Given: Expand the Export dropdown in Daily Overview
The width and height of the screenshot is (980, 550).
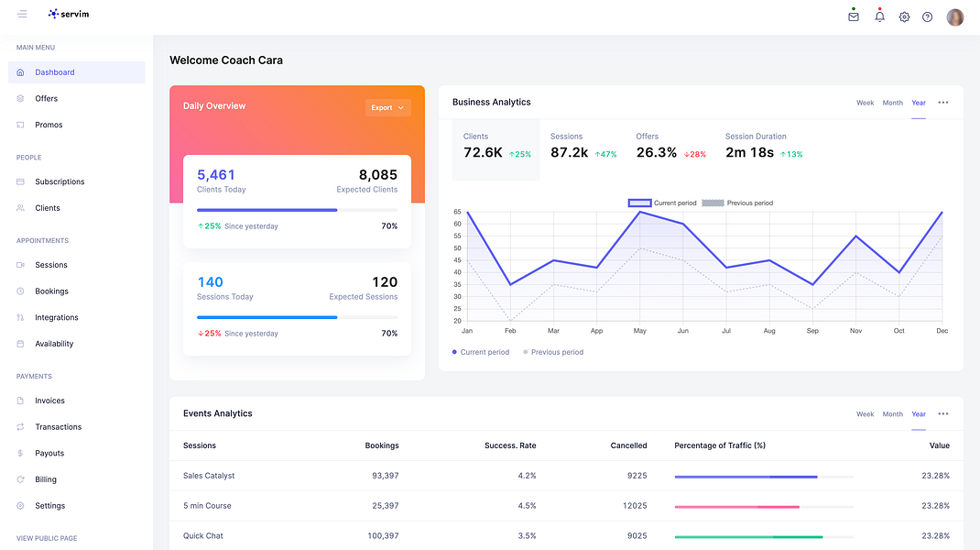Looking at the screenshot, I should (387, 107).
